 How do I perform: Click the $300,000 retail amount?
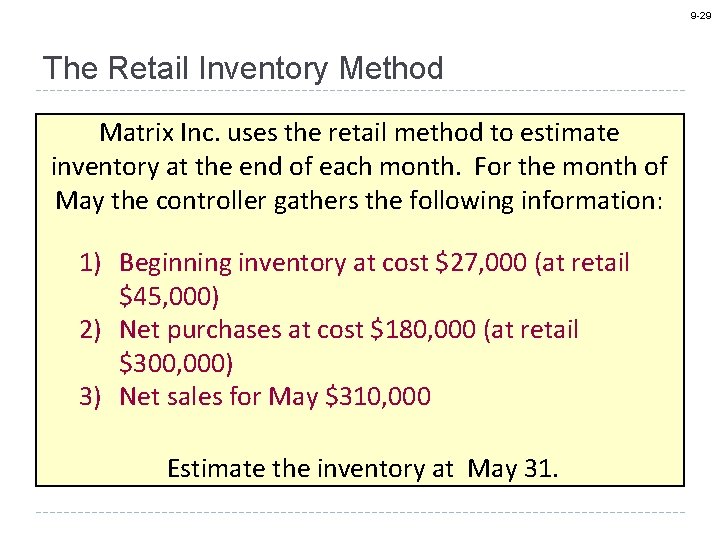pyautogui.click(x=176, y=363)
